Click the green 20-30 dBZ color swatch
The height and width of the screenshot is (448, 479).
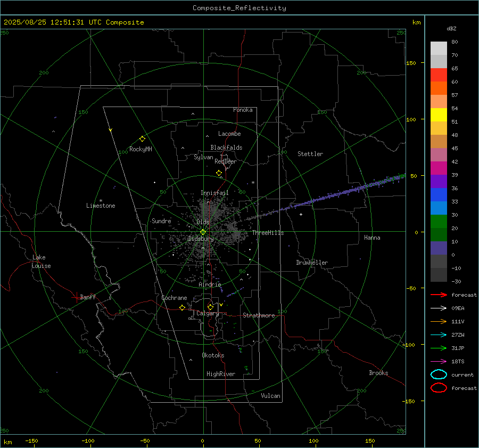click(x=439, y=222)
